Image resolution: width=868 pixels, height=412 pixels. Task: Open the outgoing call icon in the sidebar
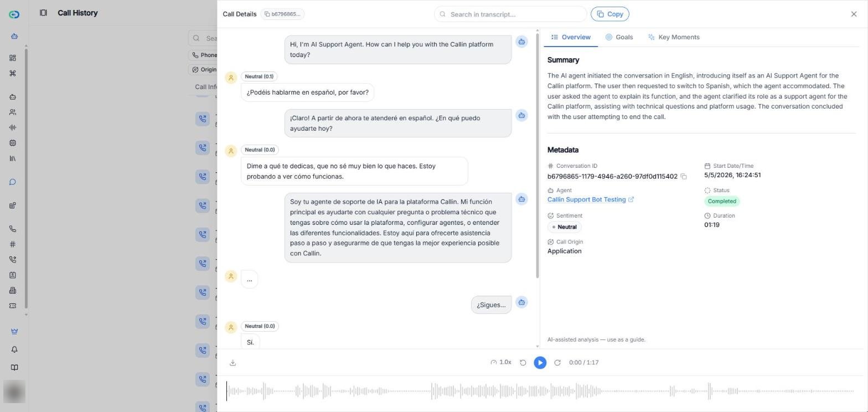(x=13, y=260)
